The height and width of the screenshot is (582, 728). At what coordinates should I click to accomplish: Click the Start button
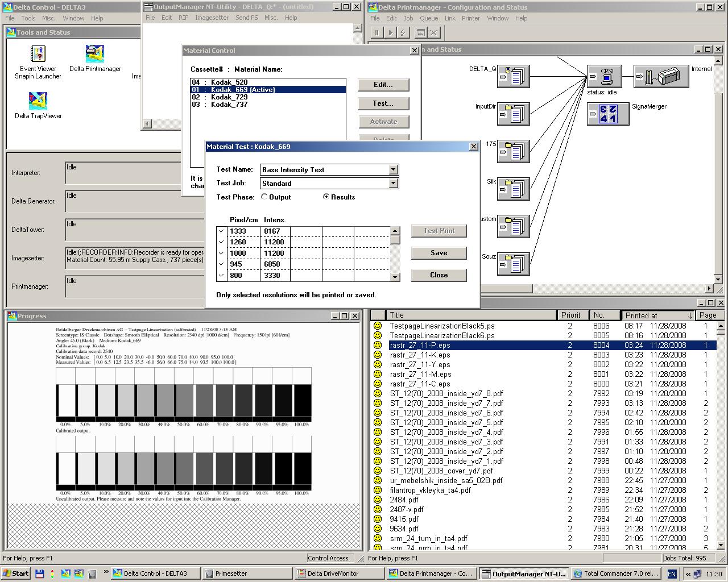point(15,573)
